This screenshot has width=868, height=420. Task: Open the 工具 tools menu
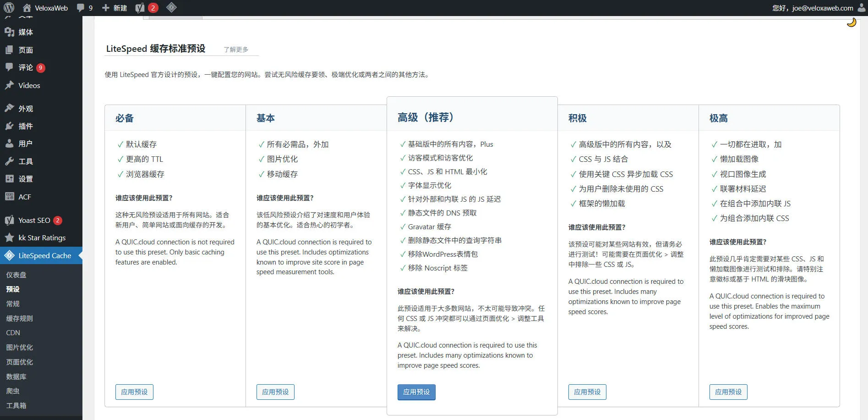pyautogui.click(x=26, y=161)
